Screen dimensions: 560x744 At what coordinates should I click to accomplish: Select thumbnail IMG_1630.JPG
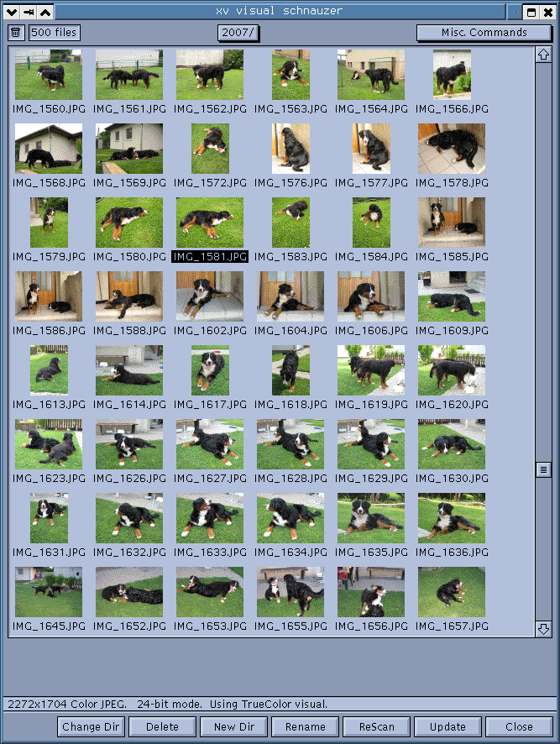(452, 444)
